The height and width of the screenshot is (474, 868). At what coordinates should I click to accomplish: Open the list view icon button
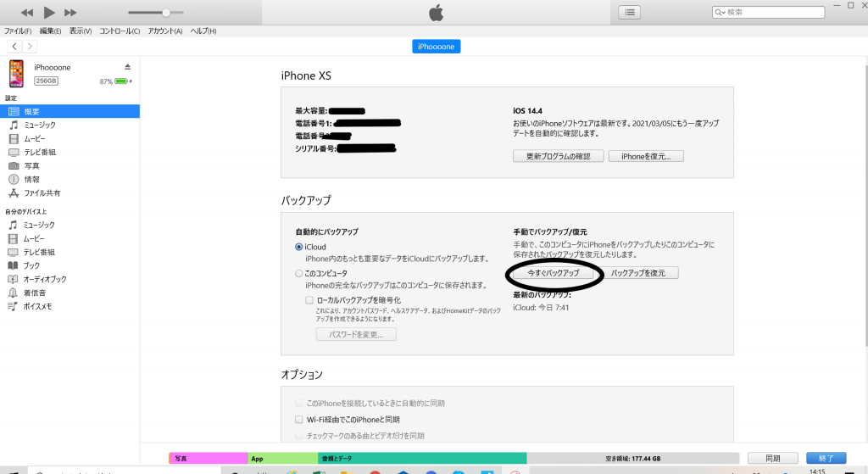click(x=630, y=12)
